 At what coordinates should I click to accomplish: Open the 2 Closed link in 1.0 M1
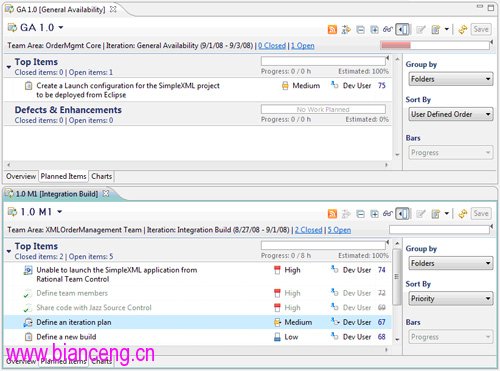coord(309,230)
